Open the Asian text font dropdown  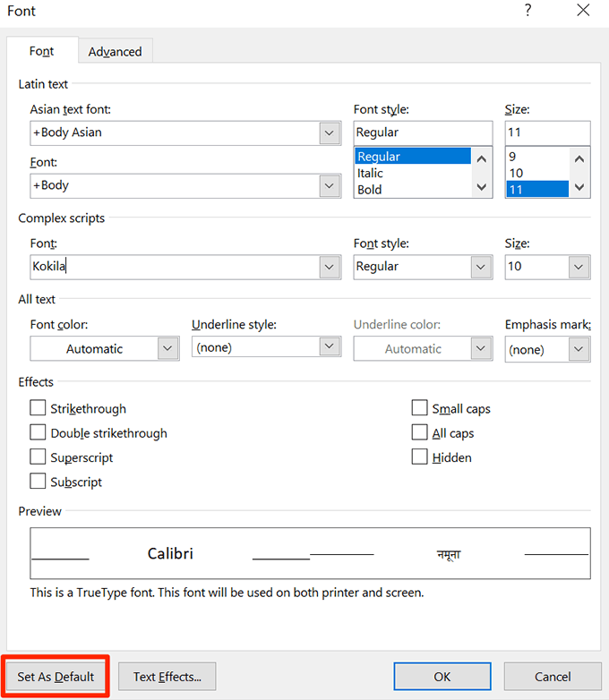(329, 133)
